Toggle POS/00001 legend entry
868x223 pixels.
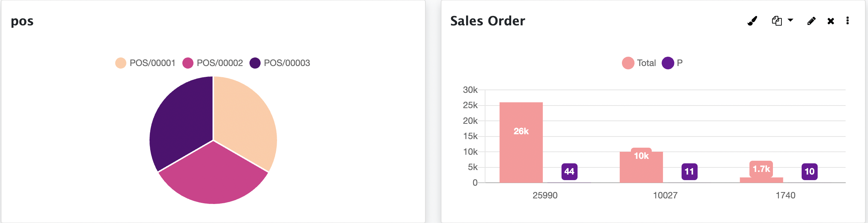click(145, 63)
